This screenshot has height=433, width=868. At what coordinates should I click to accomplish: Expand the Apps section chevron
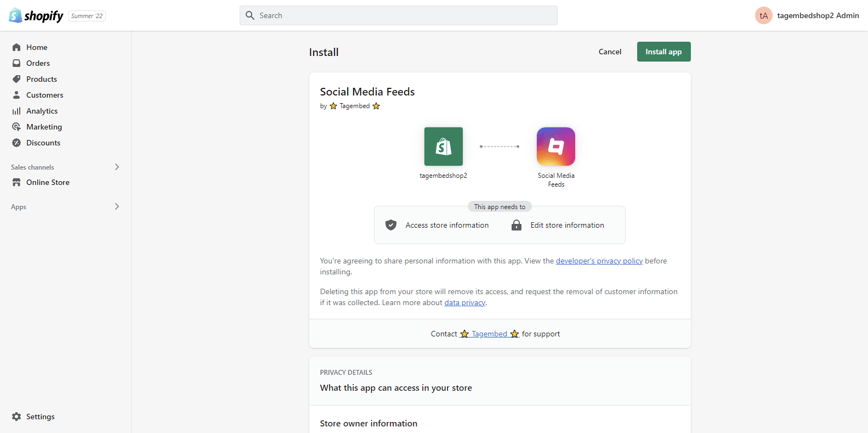[x=117, y=206]
